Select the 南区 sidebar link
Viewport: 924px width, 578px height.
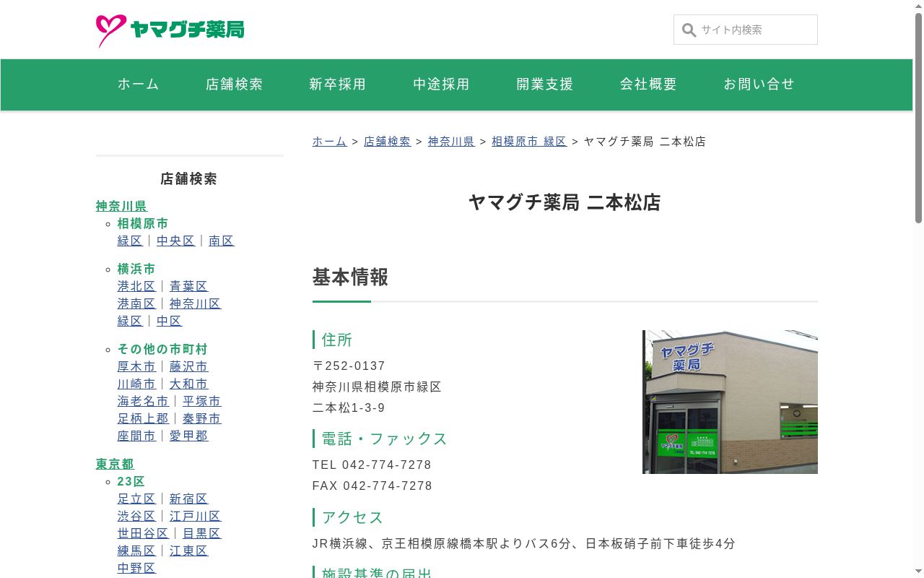(x=222, y=241)
